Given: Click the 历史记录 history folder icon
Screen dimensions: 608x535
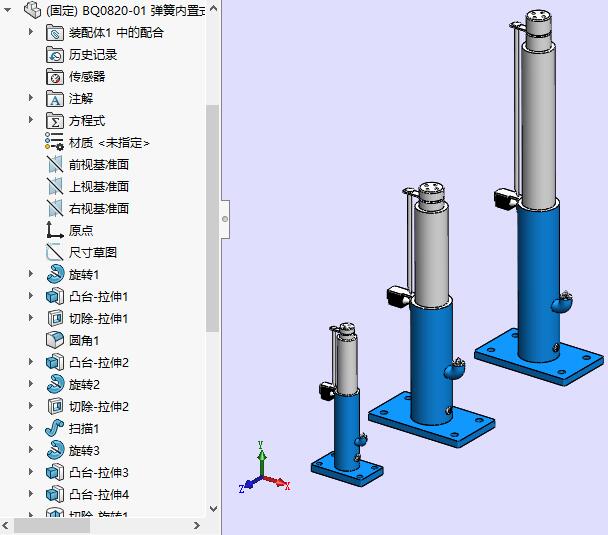Looking at the screenshot, I should 55,55.
